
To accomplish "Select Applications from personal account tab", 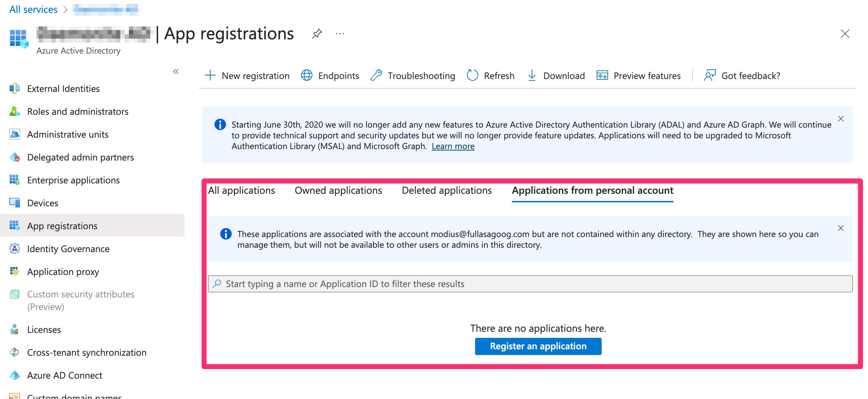I will point(593,191).
